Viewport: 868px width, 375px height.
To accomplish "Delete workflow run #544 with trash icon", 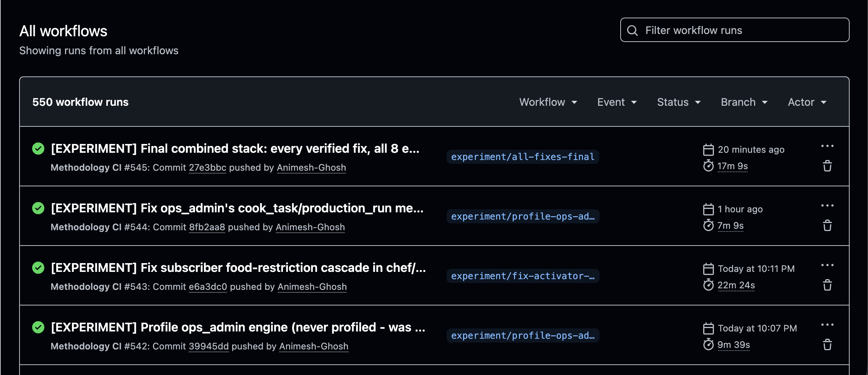I will [x=827, y=226].
